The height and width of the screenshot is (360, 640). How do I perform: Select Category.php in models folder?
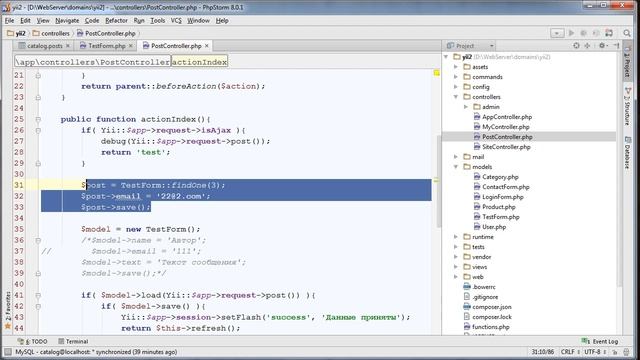coord(500,177)
